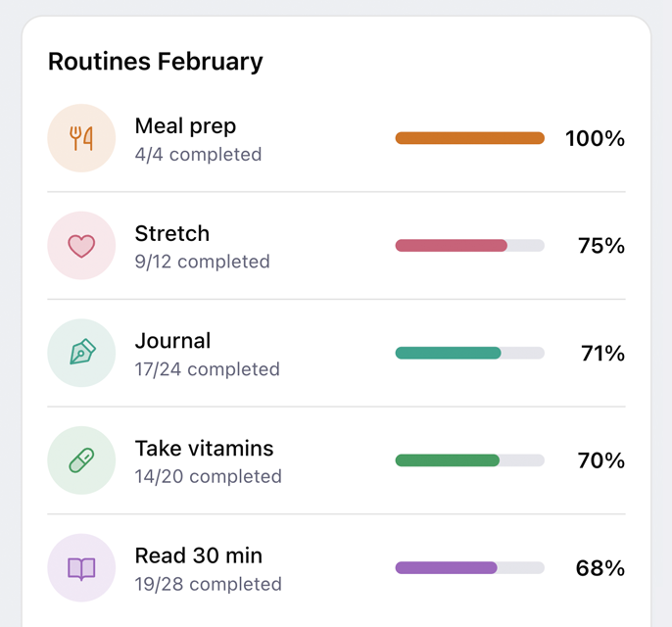Viewport: 672px width, 627px height.
Task: Click the Routines February heading
Action: [x=156, y=62]
